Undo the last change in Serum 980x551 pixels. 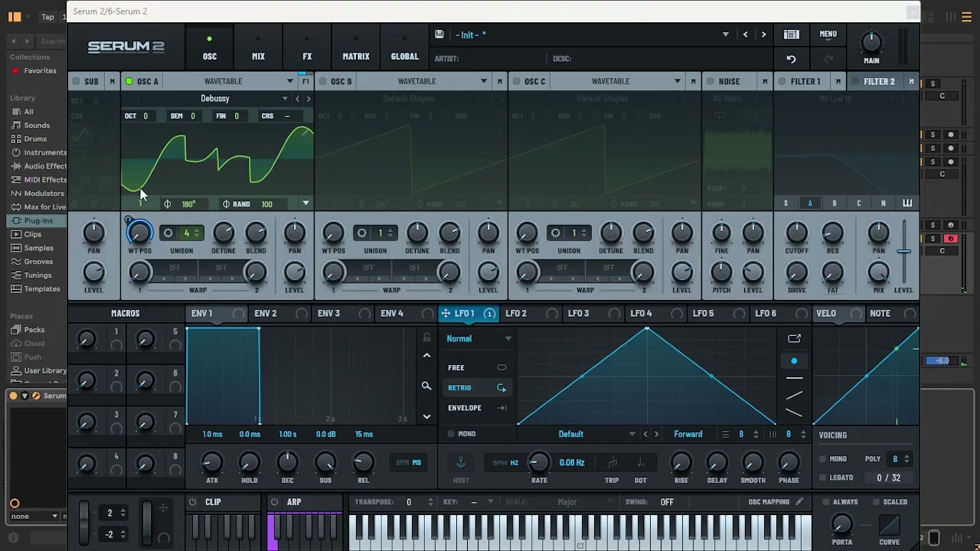[x=791, y=59]
